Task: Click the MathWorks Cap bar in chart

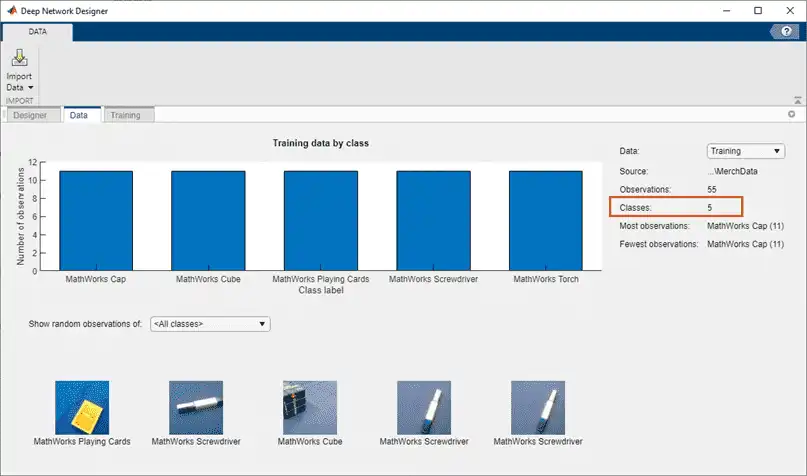Action: pyautogui.click(x=96, y=221)
